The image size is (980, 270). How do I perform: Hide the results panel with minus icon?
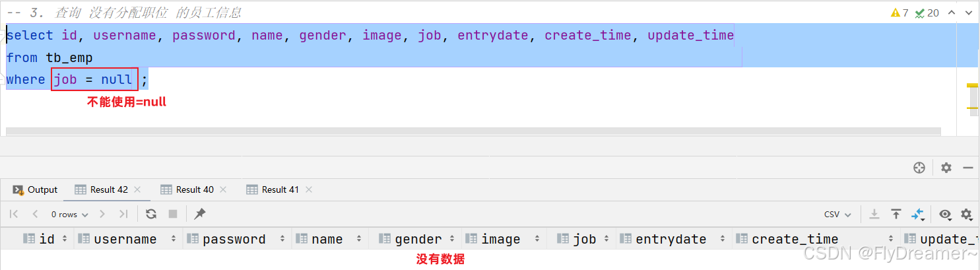pyautogui.click(x=968, y=168)
